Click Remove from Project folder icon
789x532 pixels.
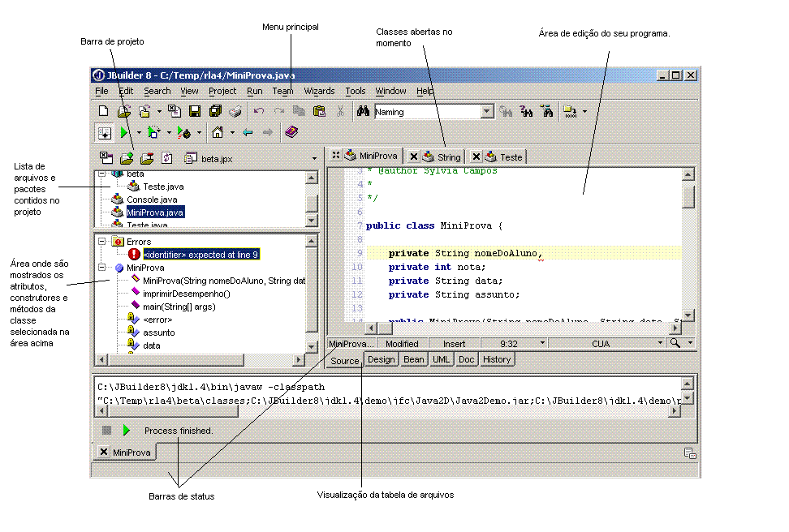pos(147,158)
